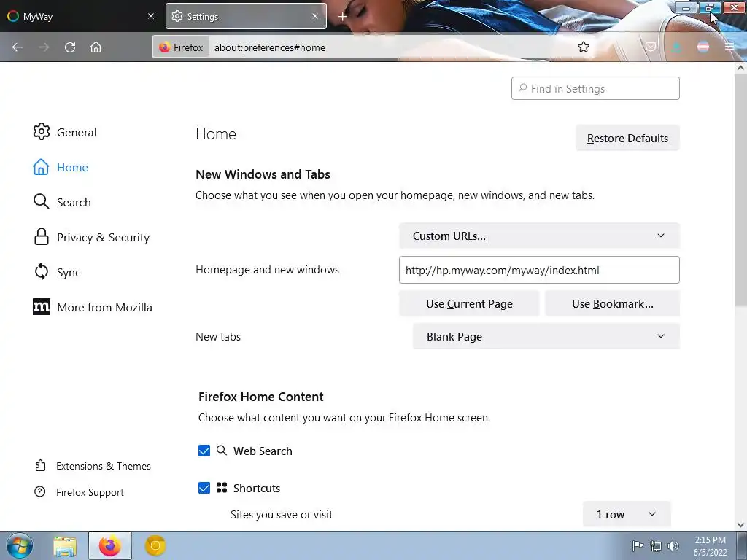Screen dimensions: 747x560
Task: Click the Use Current Page button
Action: 469,303
